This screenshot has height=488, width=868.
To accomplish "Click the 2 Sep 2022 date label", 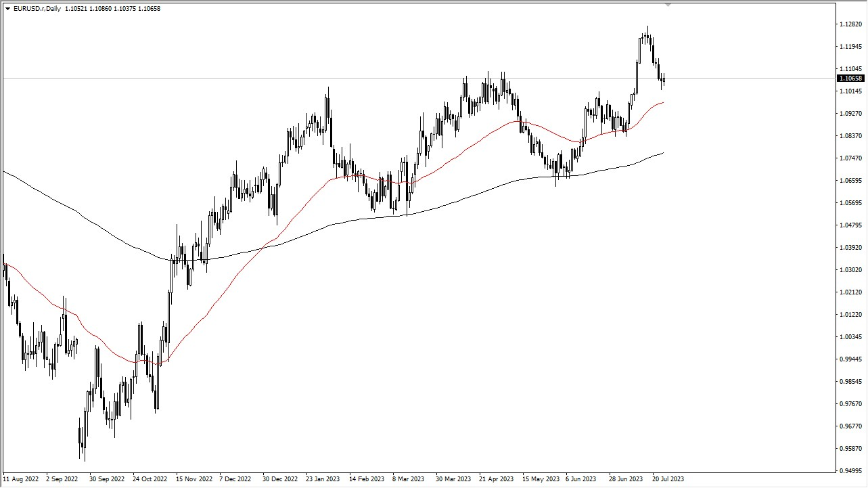I will pyautogui.click(x=62, y=479).
